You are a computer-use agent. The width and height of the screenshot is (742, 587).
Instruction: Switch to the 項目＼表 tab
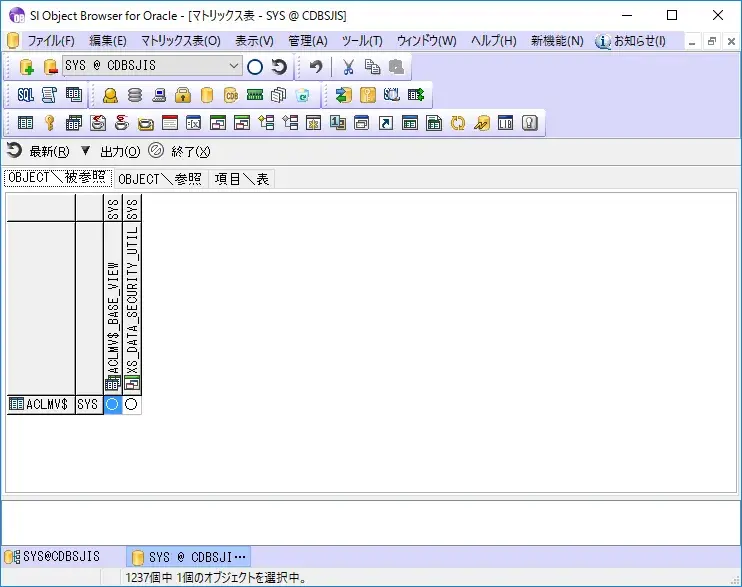[242, 179]
